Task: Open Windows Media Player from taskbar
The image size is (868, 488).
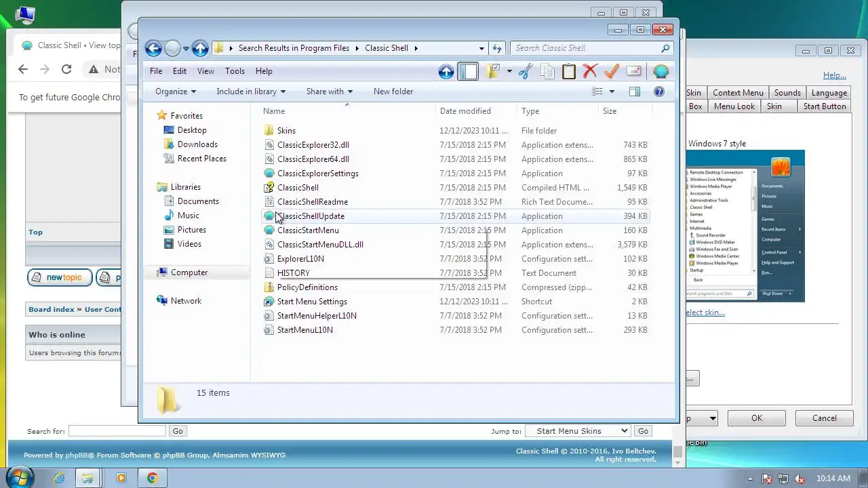Action: point(121,478)
